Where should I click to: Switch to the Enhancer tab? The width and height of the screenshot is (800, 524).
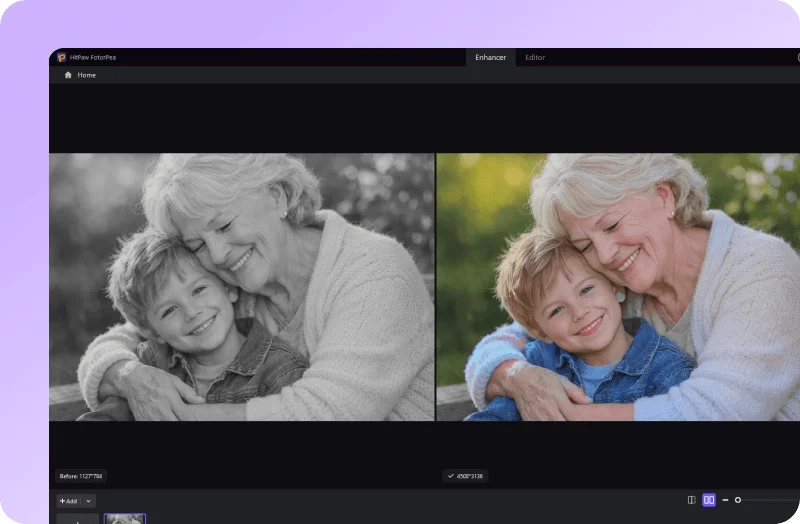tap(490, 57)
